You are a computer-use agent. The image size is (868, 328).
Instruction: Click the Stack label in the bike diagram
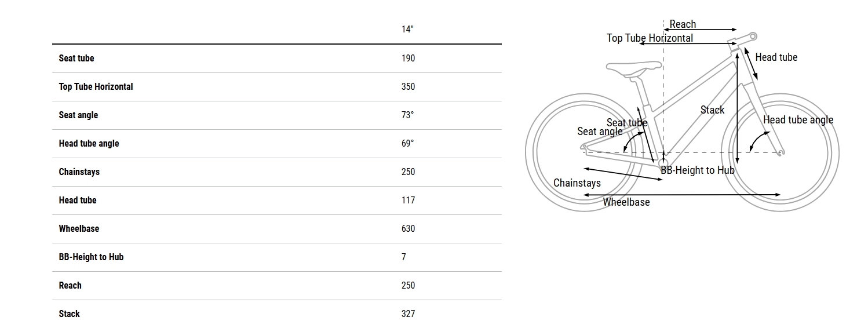click(712, 110)
